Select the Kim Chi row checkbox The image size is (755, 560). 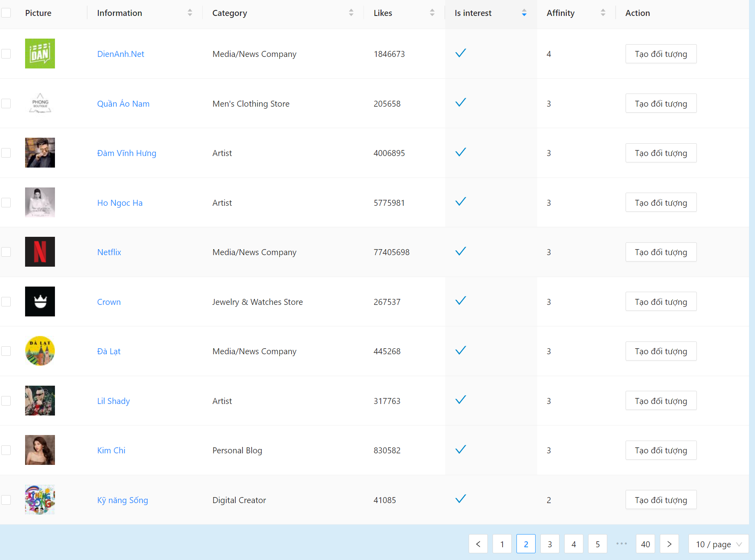click(6, 450)
